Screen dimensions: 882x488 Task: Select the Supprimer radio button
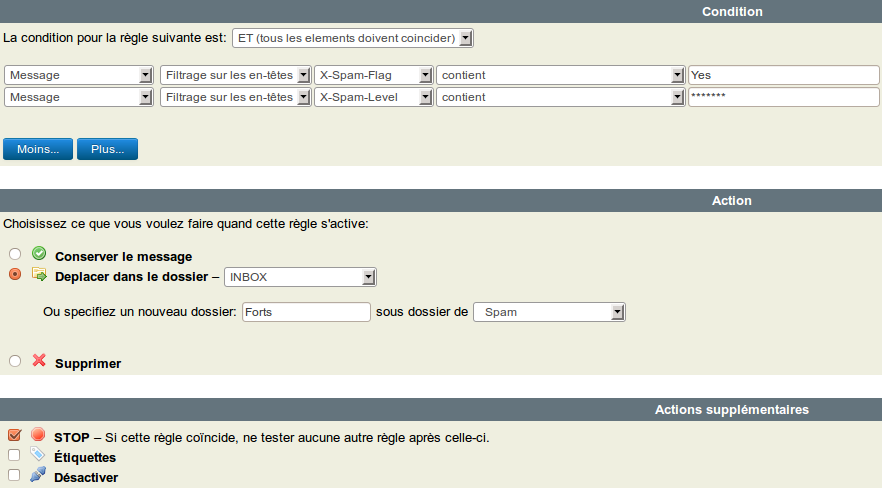[x=15, y=362]
